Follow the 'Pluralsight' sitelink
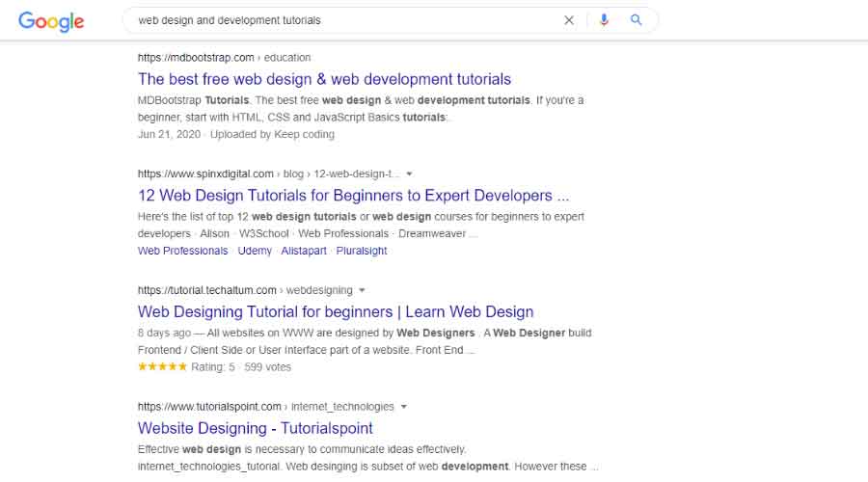868x482 pixels. pyautogui.click(x=362, y=251)
